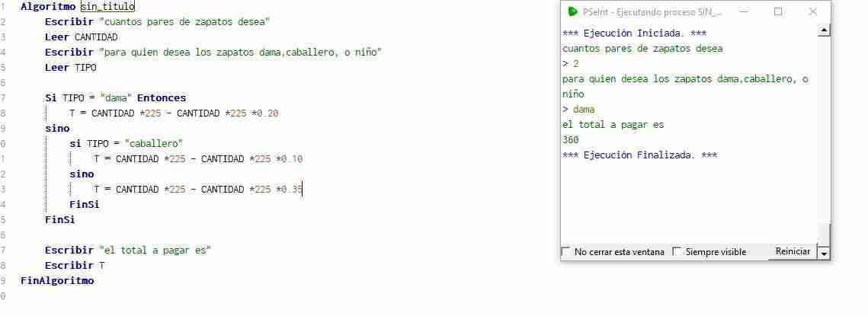
Task: Close the PSeInt execution window
Action: (812, 11)
